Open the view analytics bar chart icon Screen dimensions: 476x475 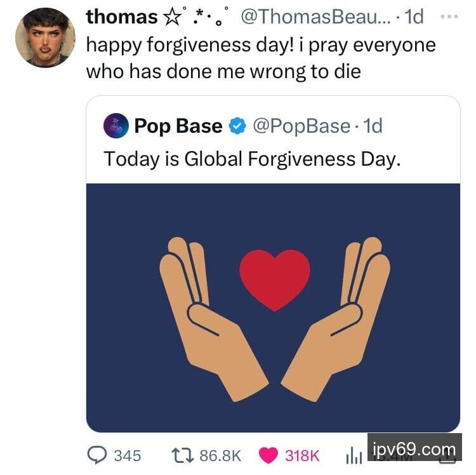[x=353, y=455]
